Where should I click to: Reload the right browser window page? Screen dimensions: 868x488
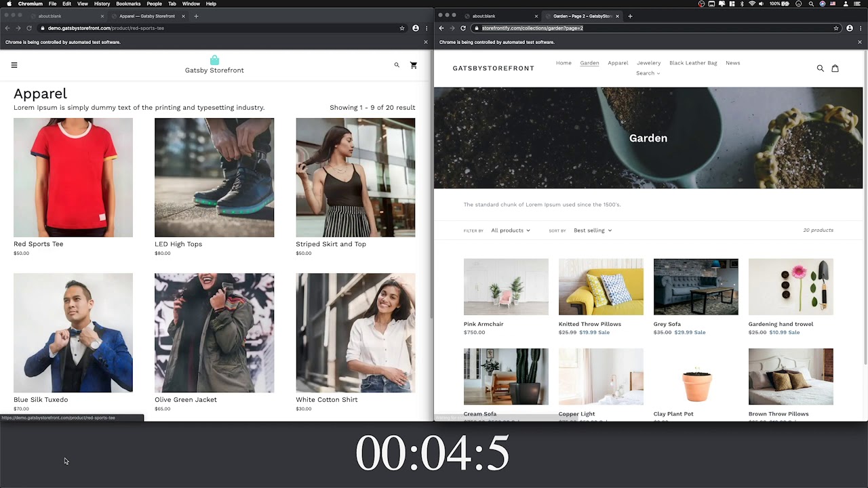point(463,28)
